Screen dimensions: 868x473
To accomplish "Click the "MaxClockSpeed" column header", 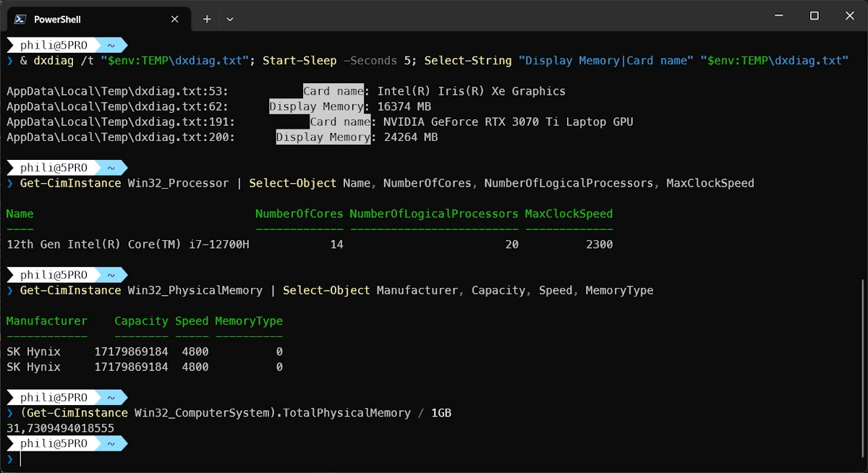I will coord(569,213).
